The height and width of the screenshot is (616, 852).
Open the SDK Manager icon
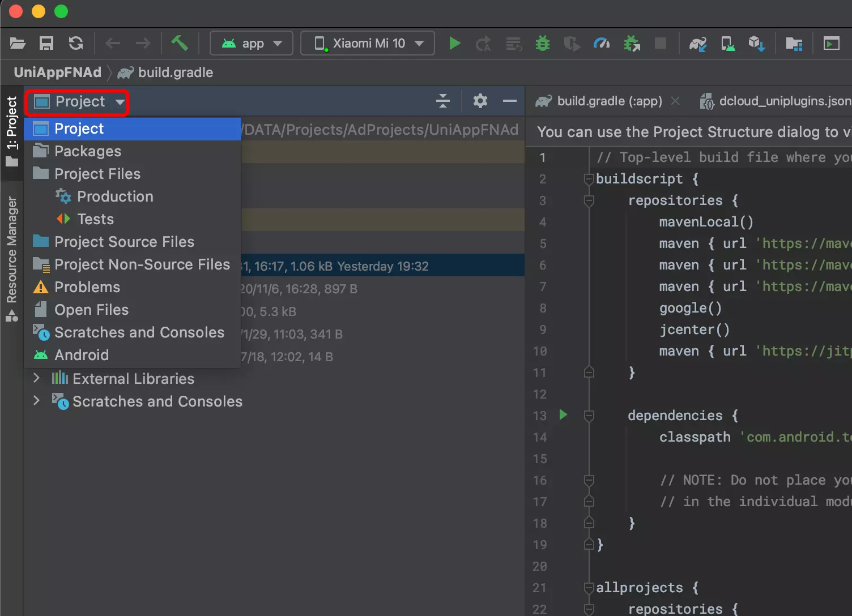click(x=756, y=44)
